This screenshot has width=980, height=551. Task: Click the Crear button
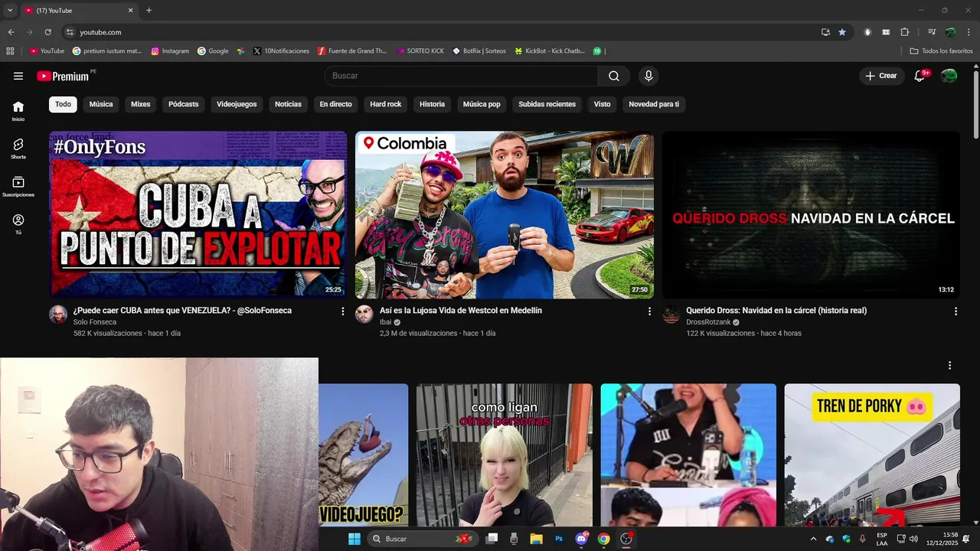pos(881,76)
